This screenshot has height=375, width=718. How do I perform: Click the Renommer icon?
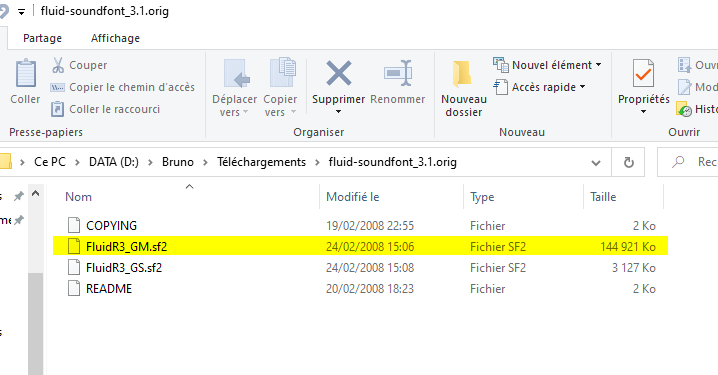397,73
